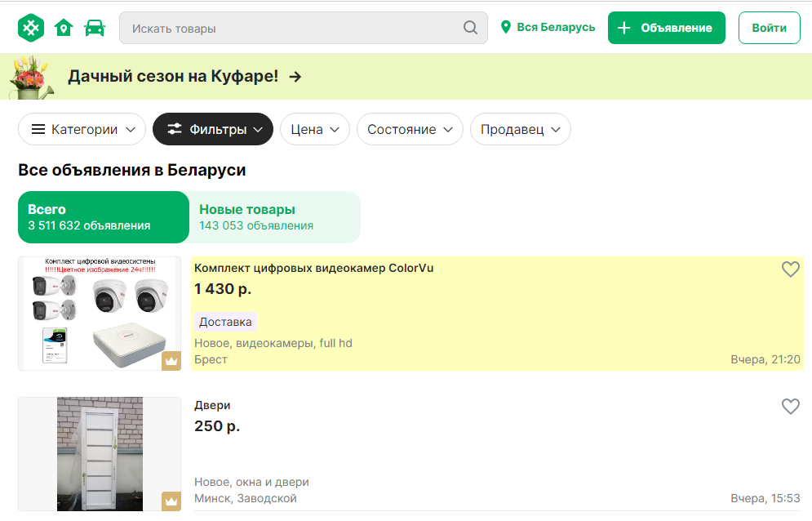Click the 1 430 р. price
Viewport: 812px width, 521px height.
[x=223, y=289]
